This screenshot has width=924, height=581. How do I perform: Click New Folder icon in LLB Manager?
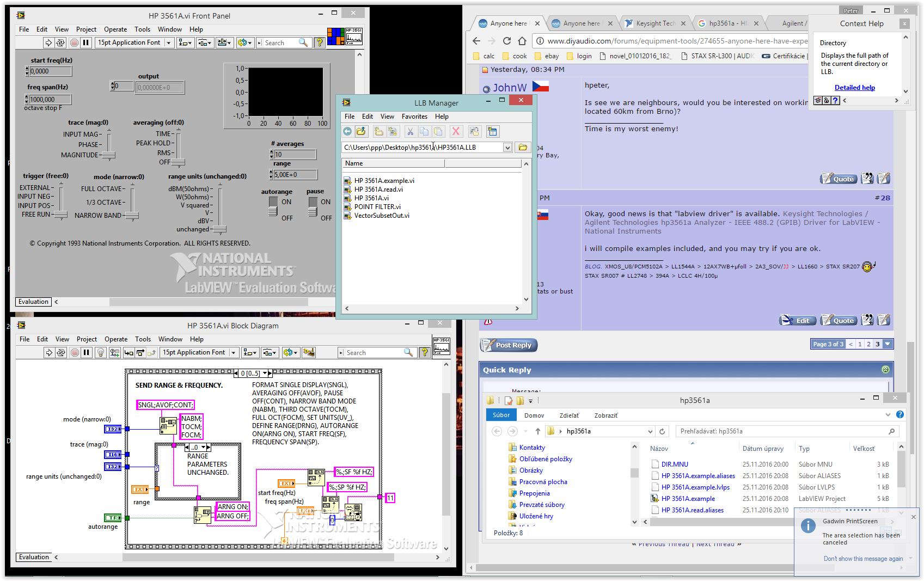point(379,131)
